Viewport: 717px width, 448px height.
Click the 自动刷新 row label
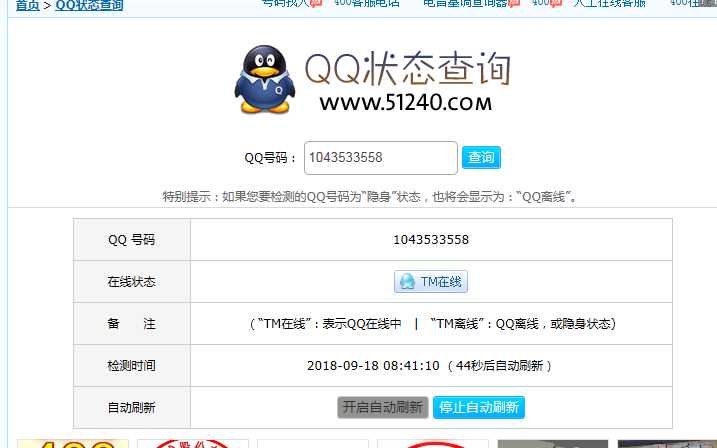click(x=132, y=407)
